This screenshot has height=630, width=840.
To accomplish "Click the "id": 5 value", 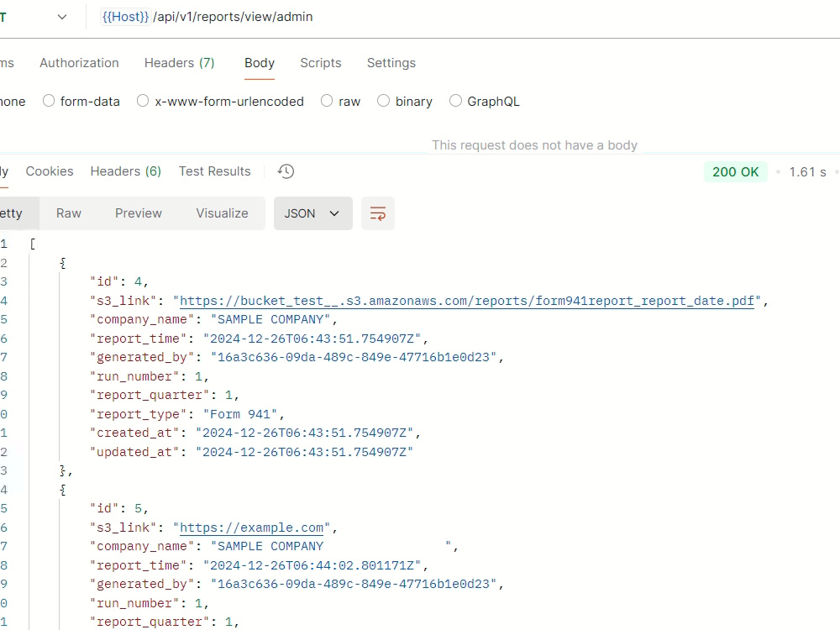I will [139, 508].
